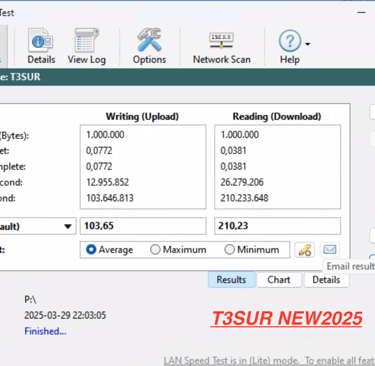Click the Reading (Download) column header

[x=277, y=117]
